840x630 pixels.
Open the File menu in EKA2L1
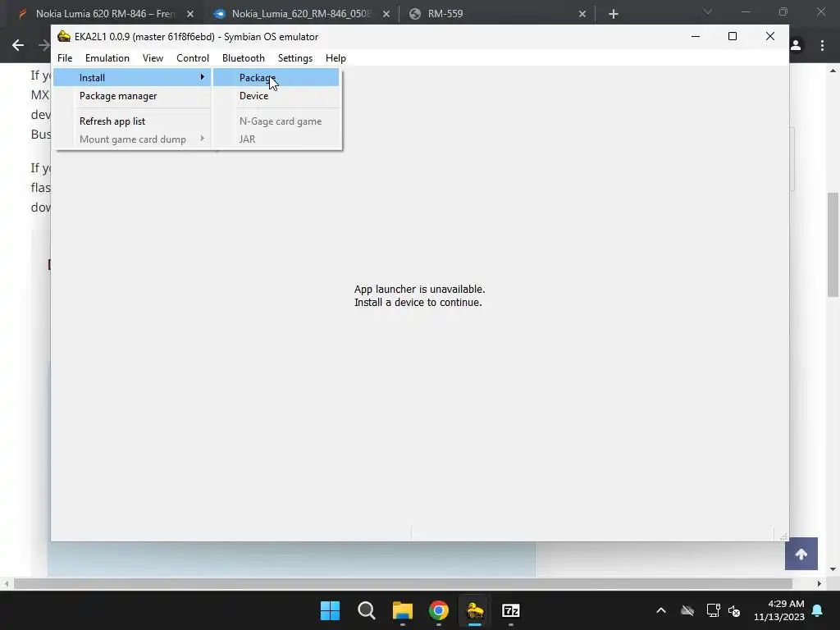coord(65,58)
